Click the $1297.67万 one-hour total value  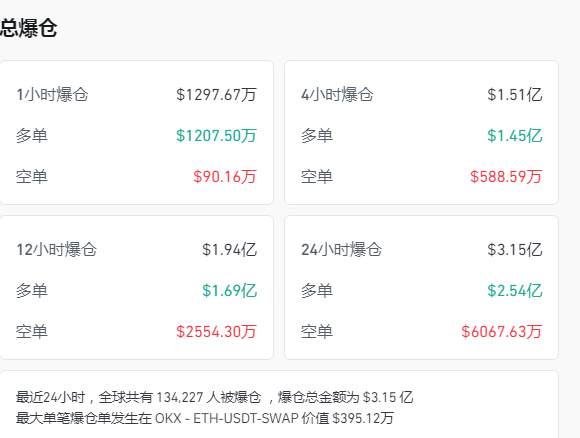pyautogui.click(x=216, y=95)
